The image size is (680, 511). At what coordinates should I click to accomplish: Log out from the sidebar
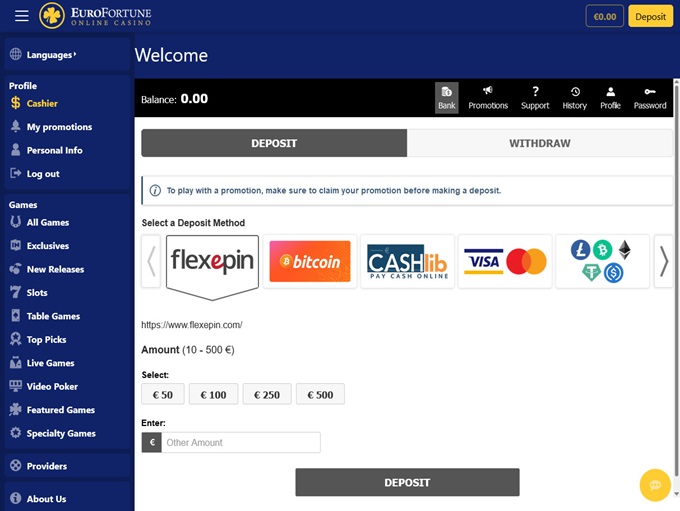tap(35, 174)
